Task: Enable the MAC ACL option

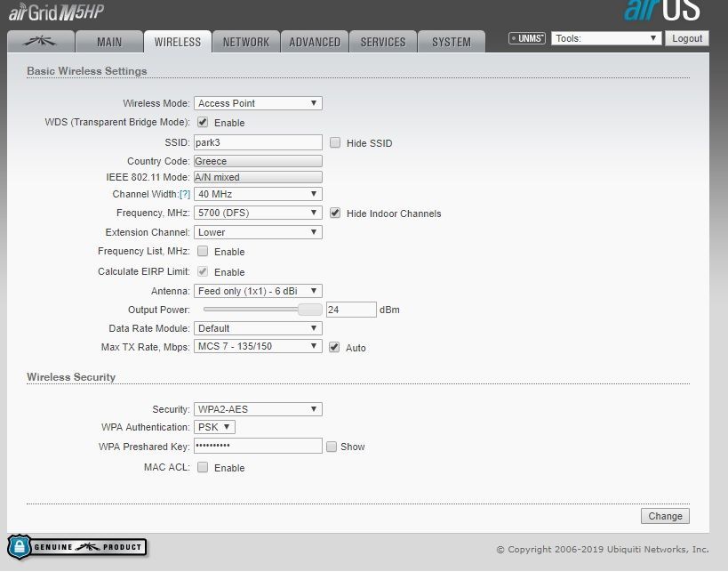Action: [202, 467]
